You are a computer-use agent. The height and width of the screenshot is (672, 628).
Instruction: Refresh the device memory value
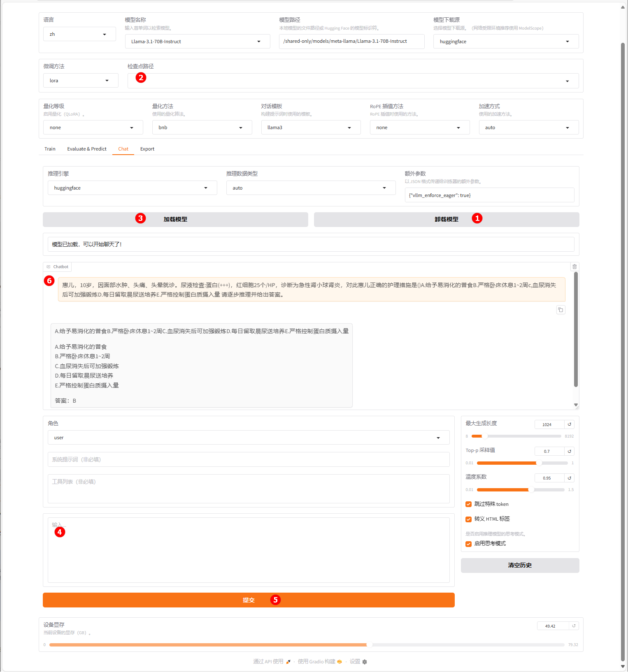574,626
